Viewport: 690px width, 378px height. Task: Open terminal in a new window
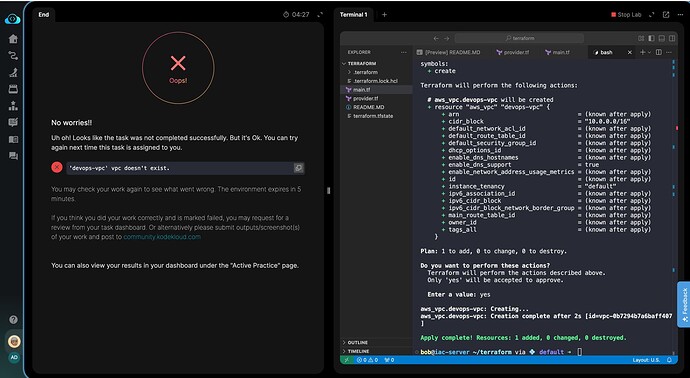tap(666, 15)
